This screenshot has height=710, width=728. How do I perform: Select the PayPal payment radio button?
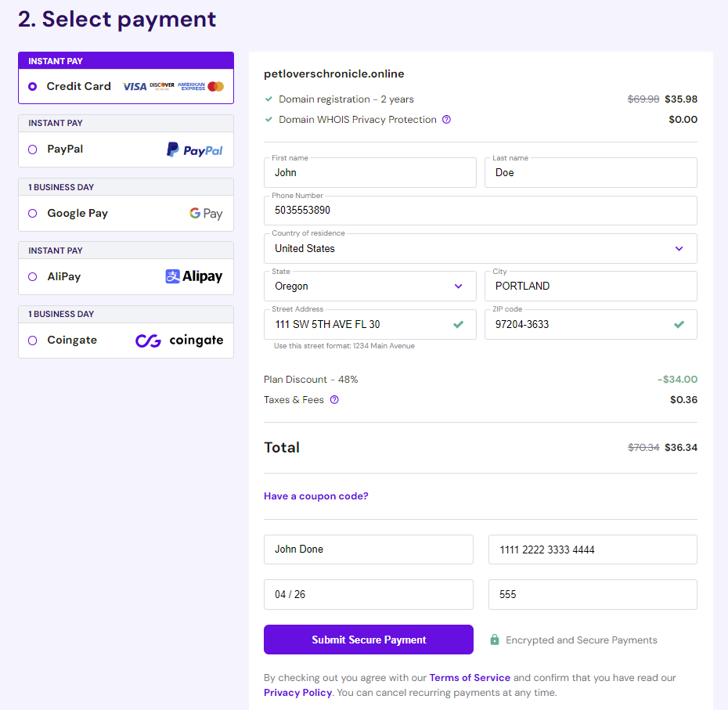pos(32,149)
